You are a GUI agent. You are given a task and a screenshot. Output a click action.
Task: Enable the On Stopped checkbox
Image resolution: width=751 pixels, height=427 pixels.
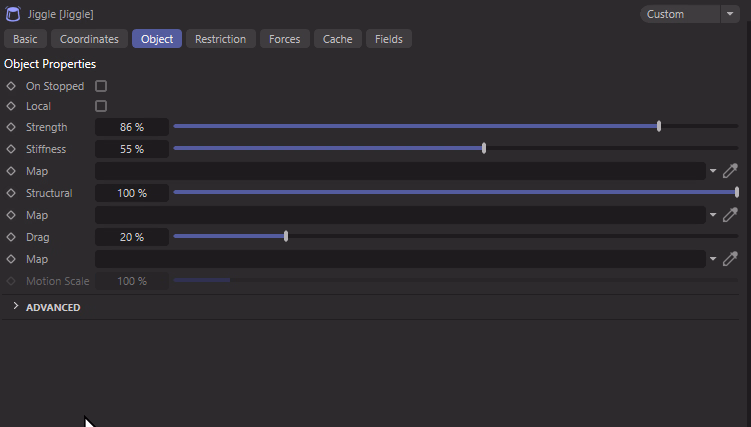[x=101, y=86]
